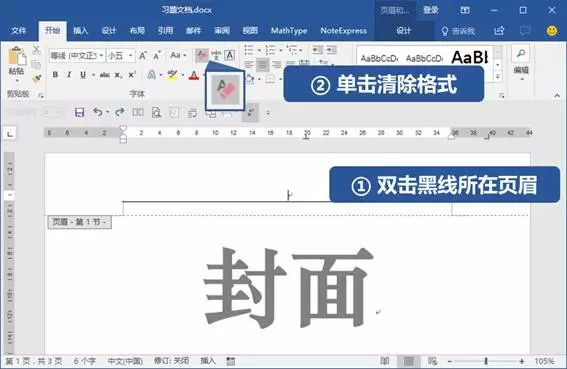Image resolution: width=567 pixels, height=369 pixels.
Task: Click the Paste clipboard icon
Action: tap(17, 62)
